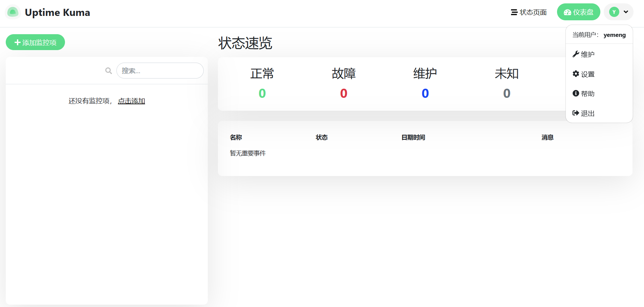The image size is (644, 307).
Task: Select 退出 to log out
Action: (587, 113)
